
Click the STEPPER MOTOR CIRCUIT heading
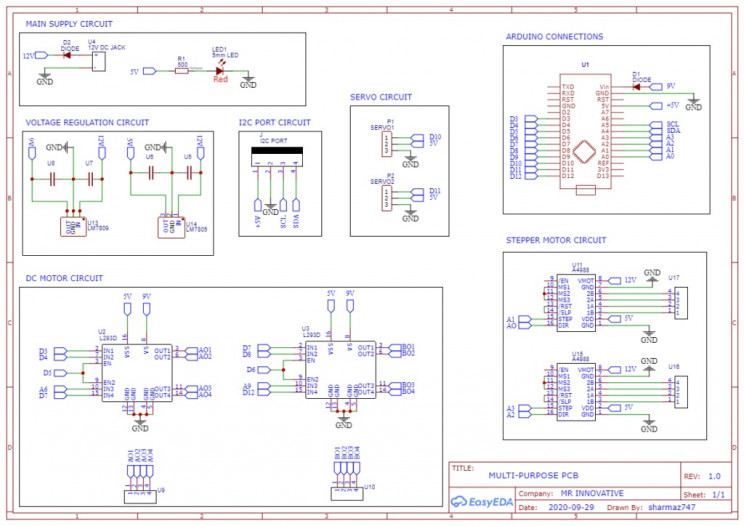point(556,240)
